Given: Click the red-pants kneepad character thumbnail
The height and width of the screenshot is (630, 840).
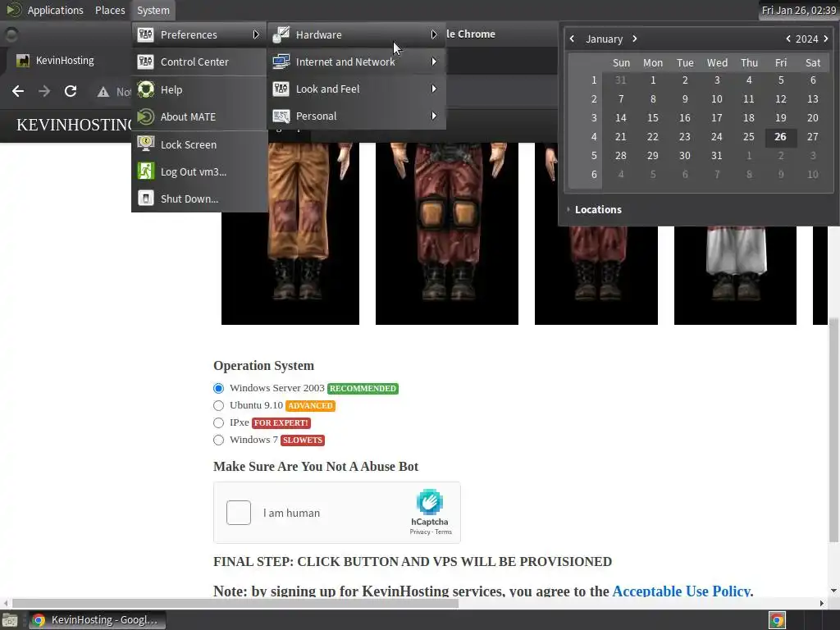Looking at the screenshot, I should [447, 233].
